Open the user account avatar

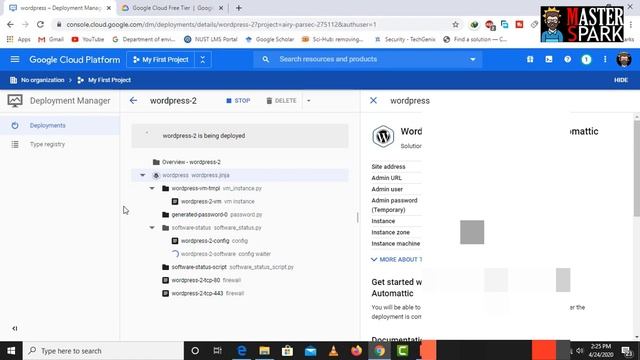coord(624,60)
